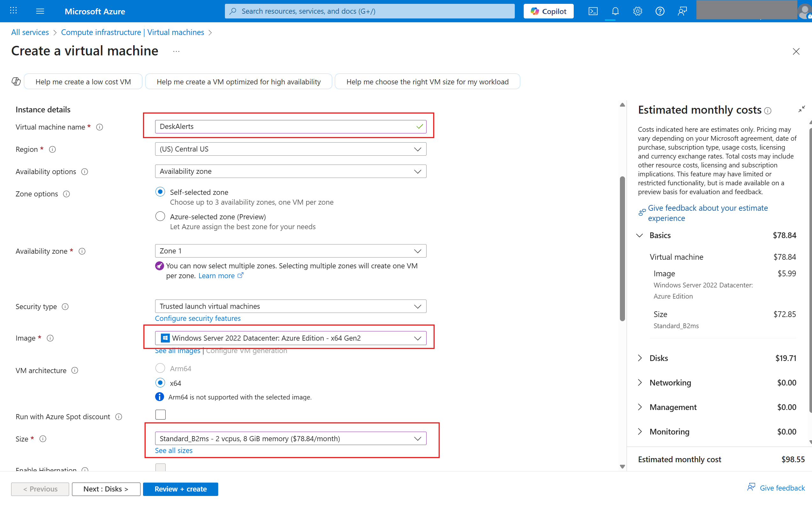Collapse the Estimated monthly costs panel

(801, 109)
